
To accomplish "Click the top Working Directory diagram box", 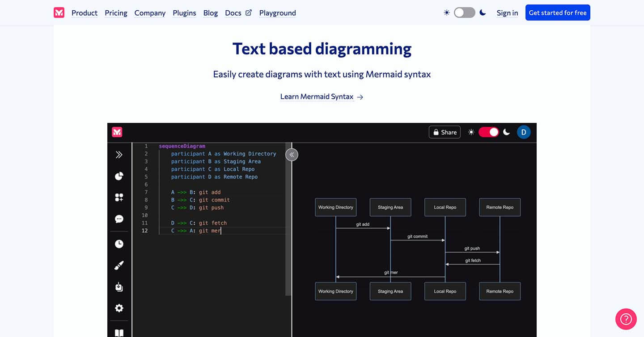I will click(x=336, y=207).
